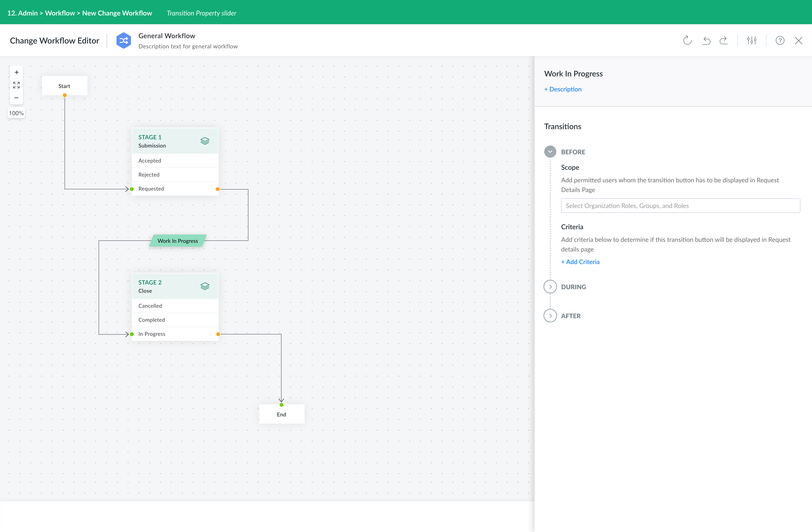Viewport: 812px width, 532px height.
Task: Select the Requested status row
Action: (x=175, y=189)
